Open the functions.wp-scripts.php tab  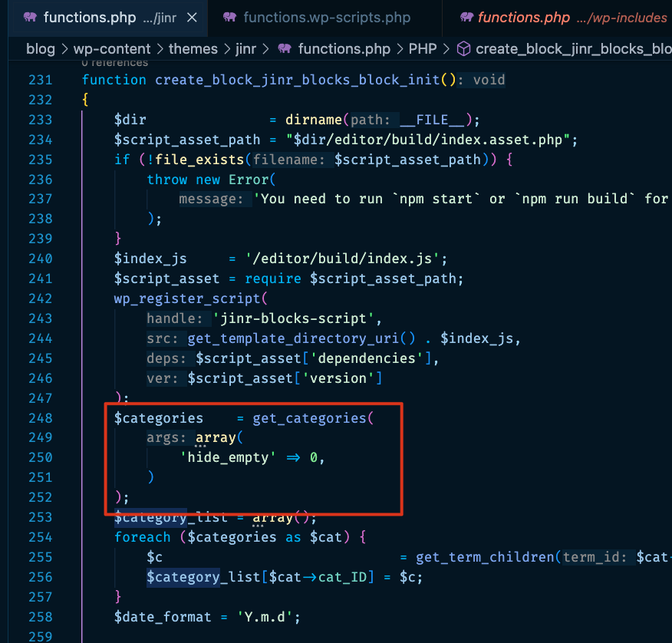click(x=327, y=18)
